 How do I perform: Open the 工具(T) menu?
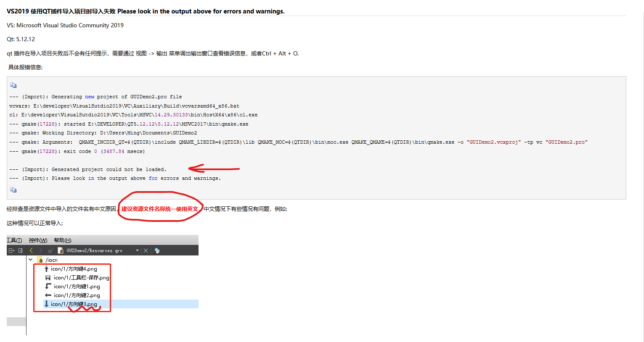[14, 240]
